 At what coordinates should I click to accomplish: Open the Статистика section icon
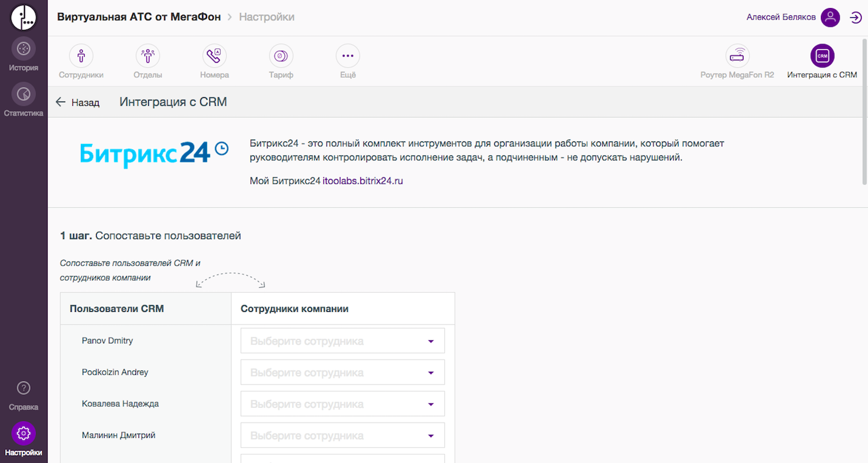pyautogui.click(x=23, y=94)
